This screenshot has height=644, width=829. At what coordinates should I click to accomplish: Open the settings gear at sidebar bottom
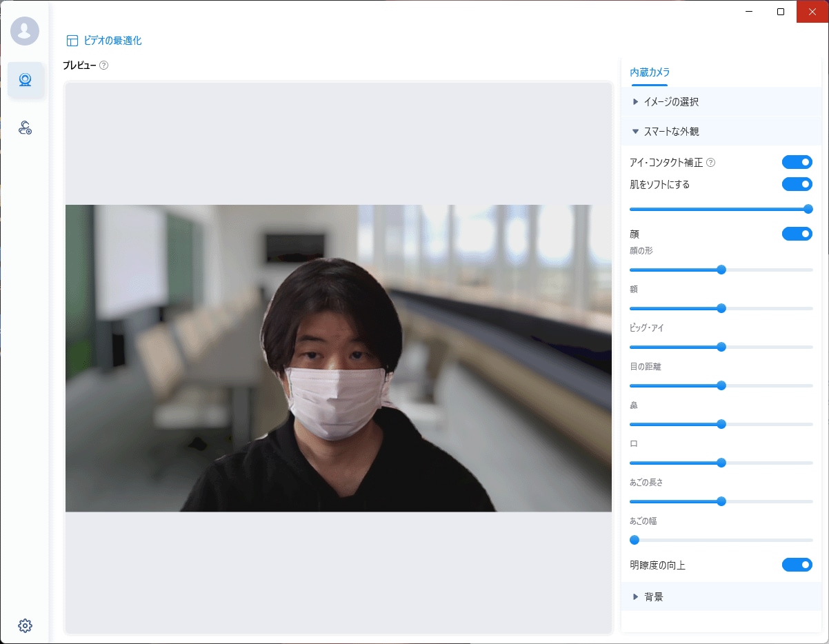point(25,625)
